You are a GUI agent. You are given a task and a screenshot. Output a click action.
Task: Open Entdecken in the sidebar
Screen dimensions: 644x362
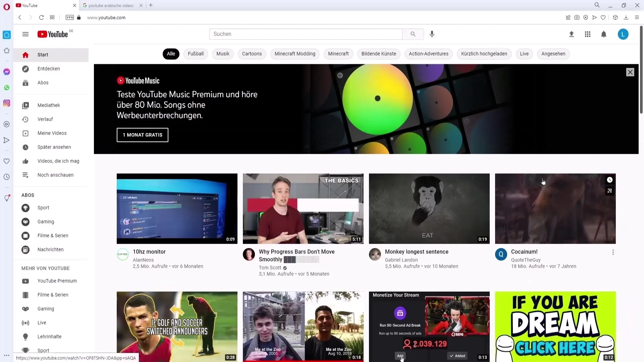pos(51,69)
